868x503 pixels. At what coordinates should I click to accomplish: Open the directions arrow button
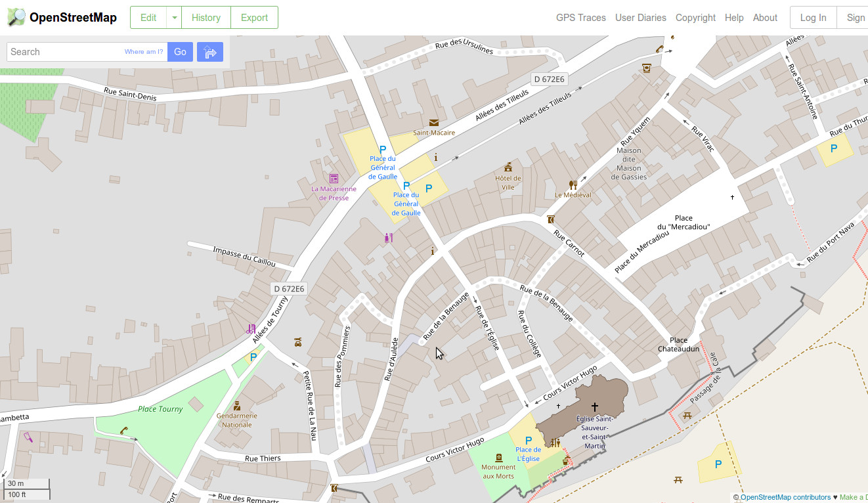[x=210, y=52]
